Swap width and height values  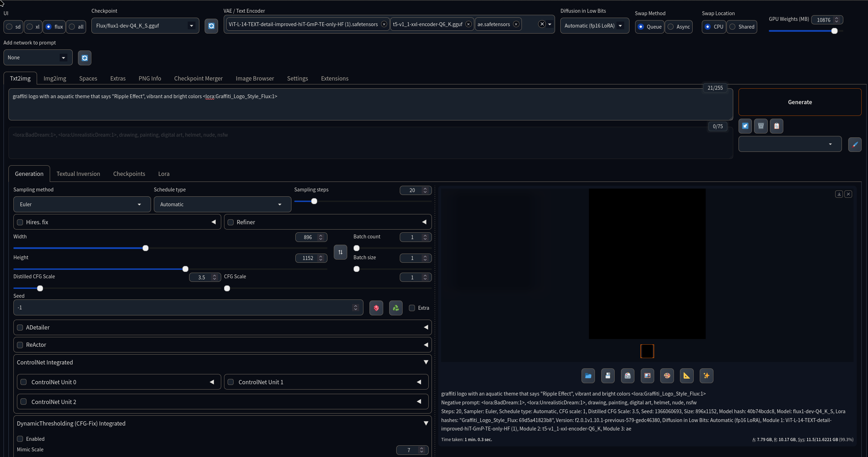pos(340,252)
